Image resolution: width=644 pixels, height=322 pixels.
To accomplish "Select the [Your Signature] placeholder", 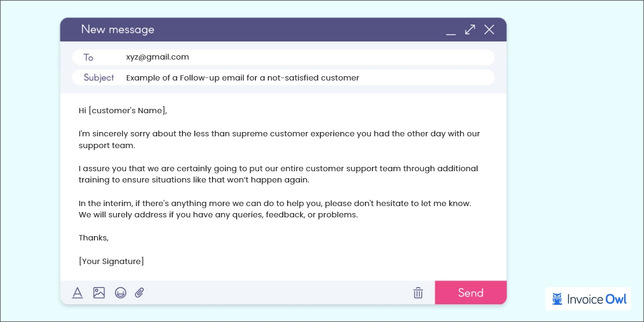I will coord(111,261).
